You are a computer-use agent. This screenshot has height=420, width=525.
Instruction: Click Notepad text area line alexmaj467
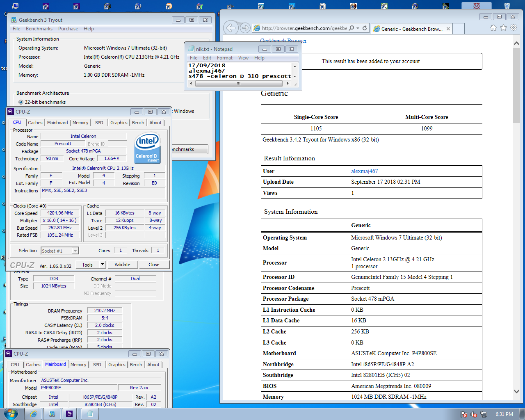(x=207, y=71)
